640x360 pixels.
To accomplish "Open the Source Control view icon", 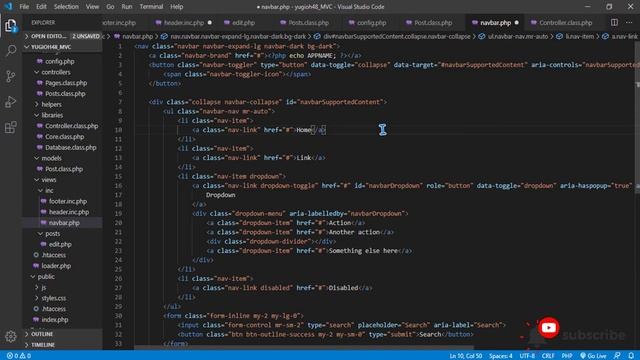I will (11, 76).
